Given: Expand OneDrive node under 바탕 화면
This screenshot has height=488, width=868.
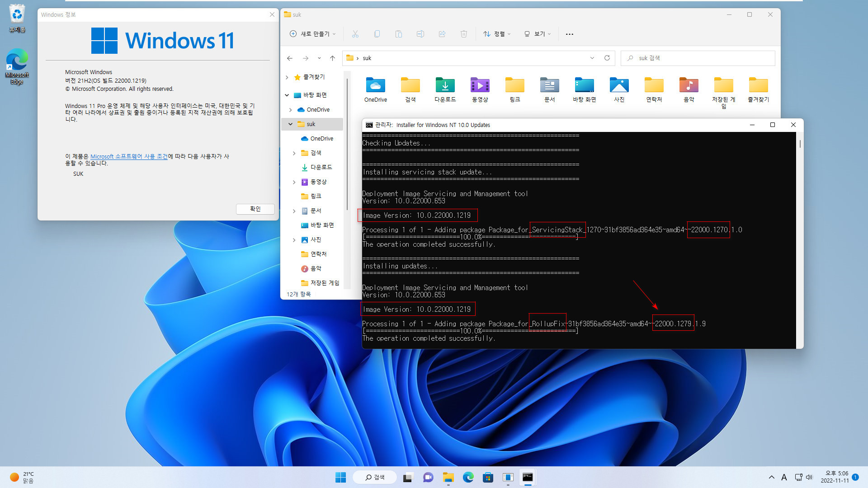Looking at the screenshot, I should (x=291, y=110).
